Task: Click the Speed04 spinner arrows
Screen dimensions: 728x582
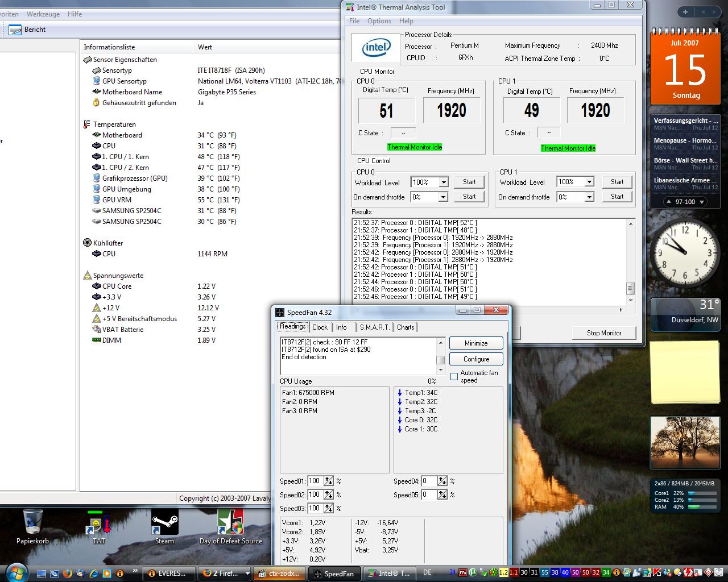Action: click(x=442, y=481)
